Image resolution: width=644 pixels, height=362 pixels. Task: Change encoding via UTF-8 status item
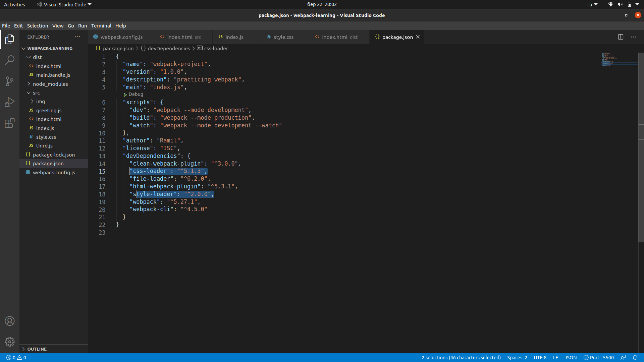540,358
